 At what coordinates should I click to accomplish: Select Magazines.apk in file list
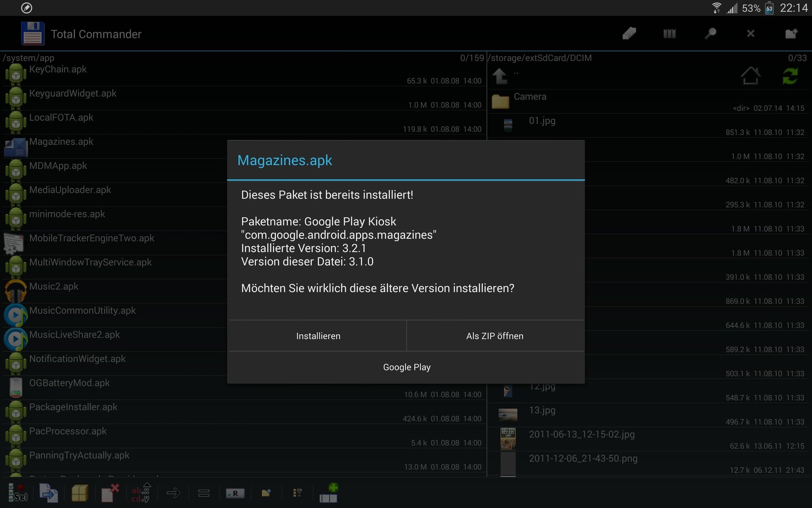(115, 146)
